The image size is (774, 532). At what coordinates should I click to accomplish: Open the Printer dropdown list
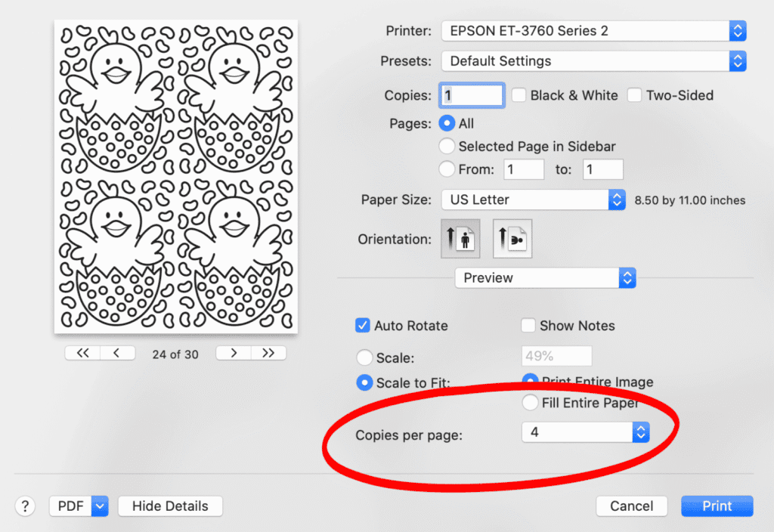point(593,31)
